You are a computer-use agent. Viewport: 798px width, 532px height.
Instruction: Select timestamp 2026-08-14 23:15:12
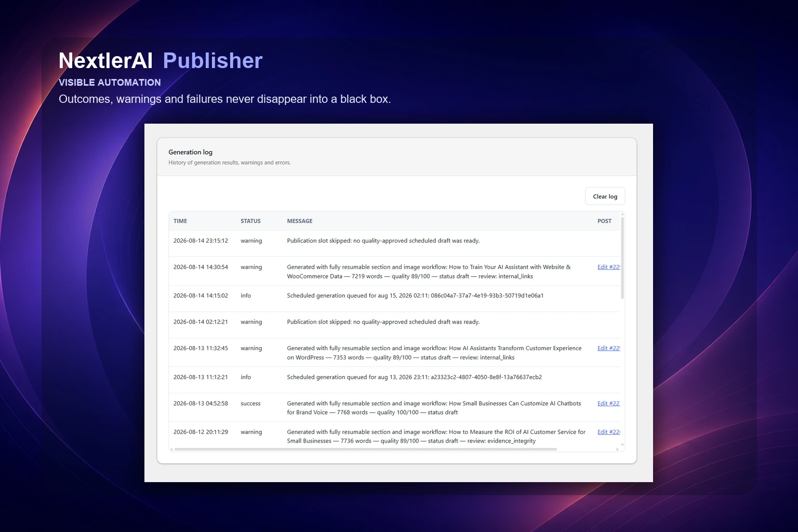click(x=201, y=241)
